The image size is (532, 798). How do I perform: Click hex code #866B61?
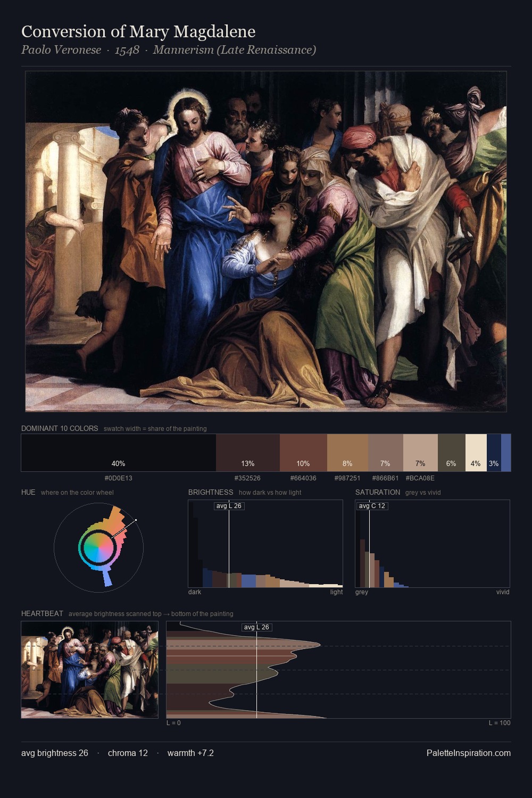386,478
